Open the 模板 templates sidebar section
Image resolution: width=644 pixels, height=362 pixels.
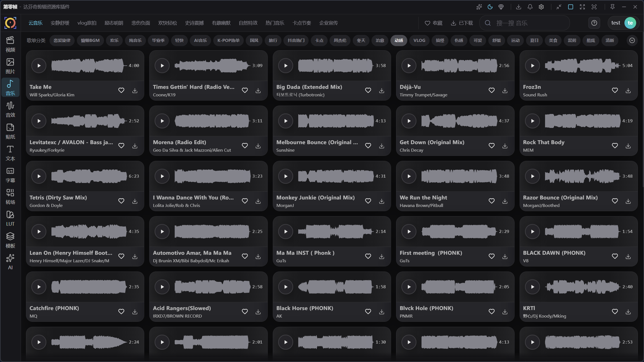pos(10,240)
